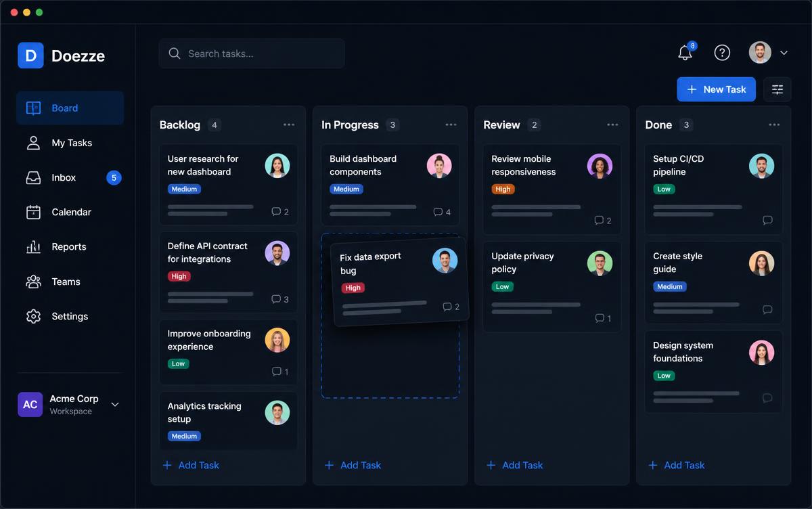
Task: Open the Teams page
Action: point(70,282)
